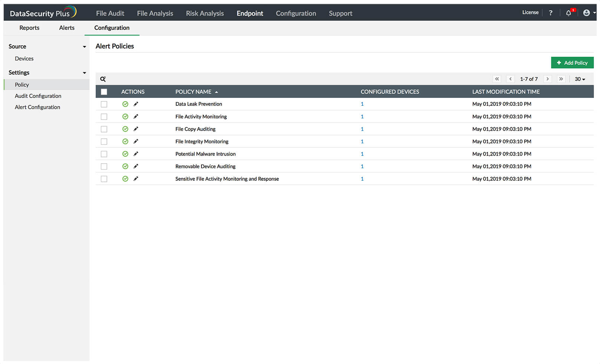Screen dimensions: 600x364
Task: Switch to the File Analysis tab
Action: tap(155, 13)
